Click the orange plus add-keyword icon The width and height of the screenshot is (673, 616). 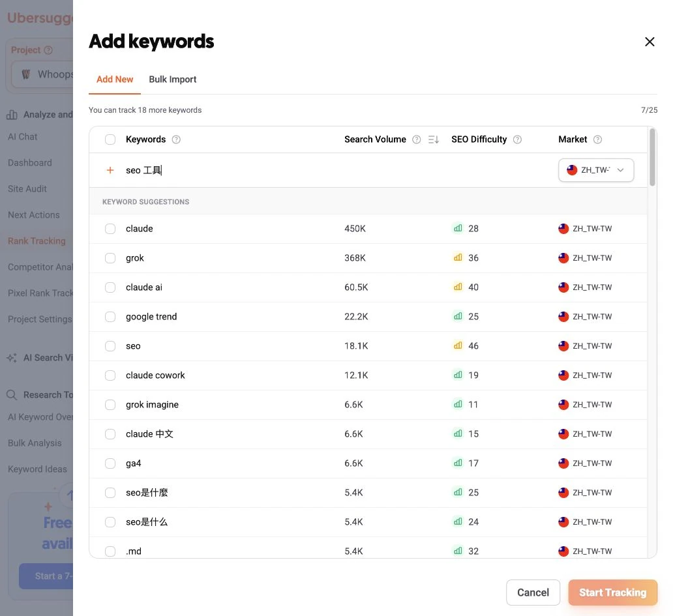coord(110,170)
